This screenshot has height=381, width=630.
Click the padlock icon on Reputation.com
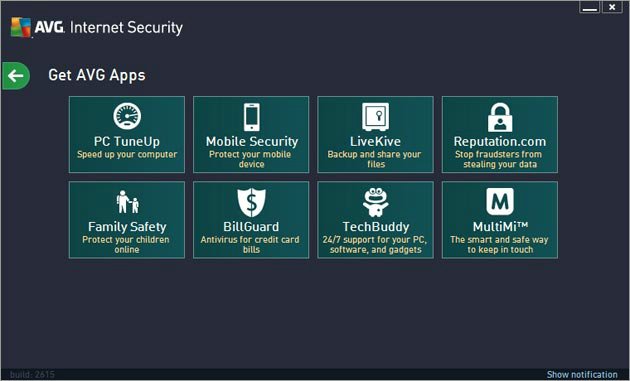pos(500,117)
